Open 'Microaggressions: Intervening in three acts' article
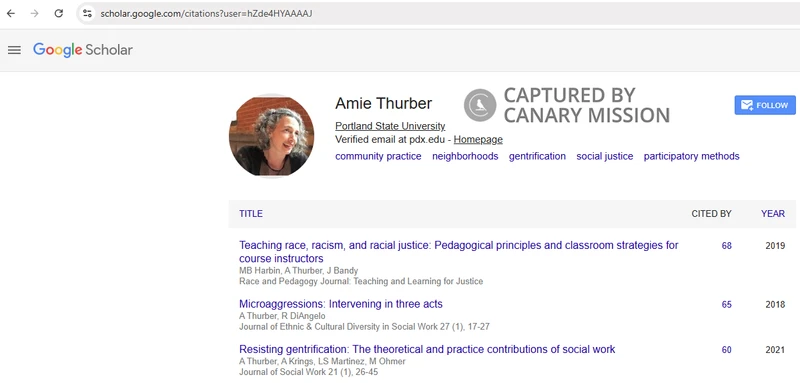 click(341, 304)
